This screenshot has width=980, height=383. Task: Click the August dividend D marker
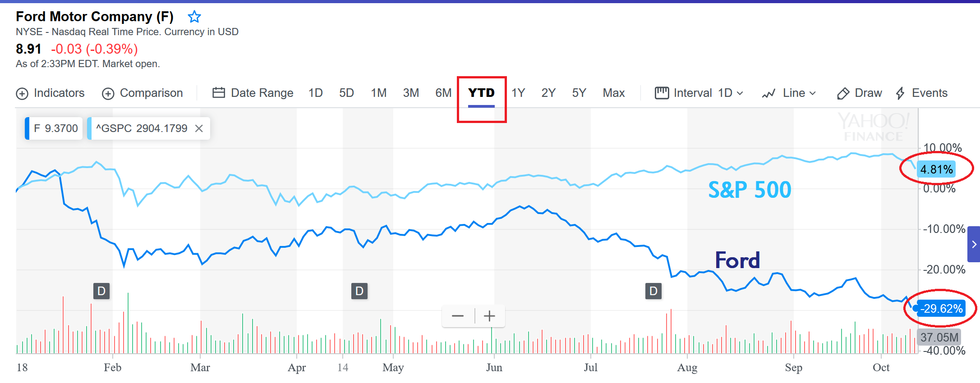click(x=653, y=291)
